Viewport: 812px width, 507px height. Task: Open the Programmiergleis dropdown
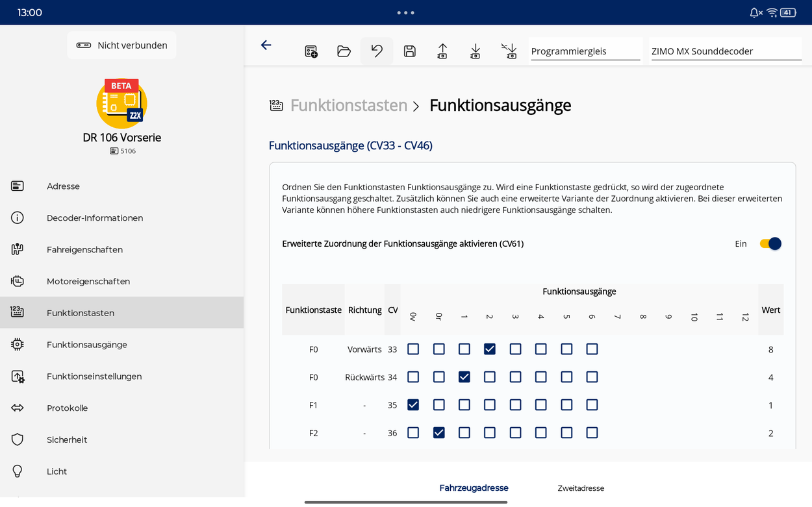click(585, 51)
